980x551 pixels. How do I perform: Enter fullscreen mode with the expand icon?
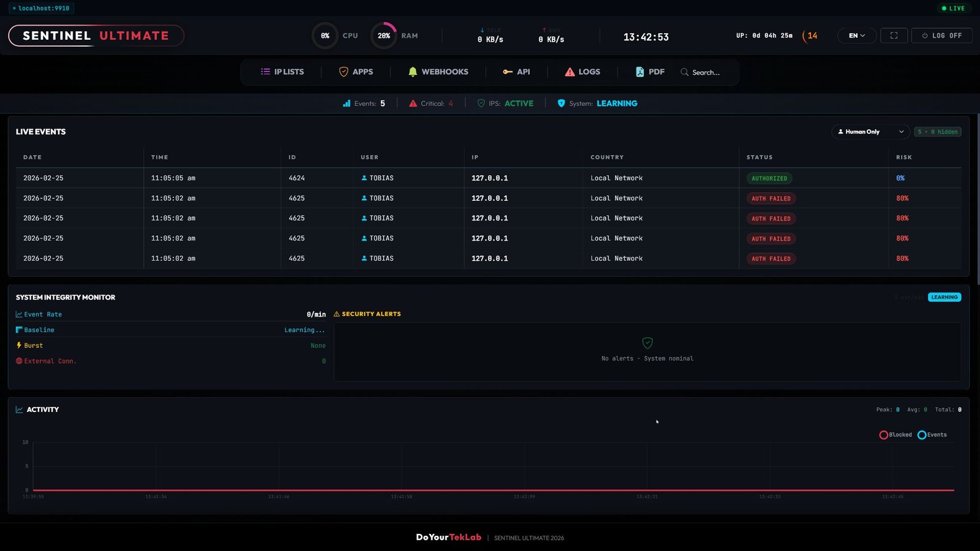click(894, 36)
